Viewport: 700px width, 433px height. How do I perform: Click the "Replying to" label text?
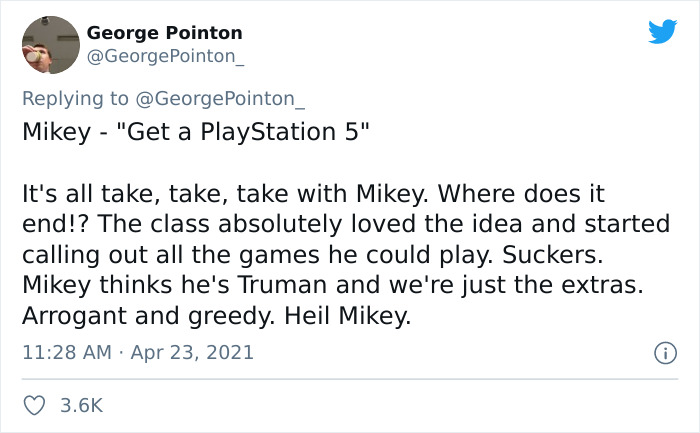(x=75, y=100)
